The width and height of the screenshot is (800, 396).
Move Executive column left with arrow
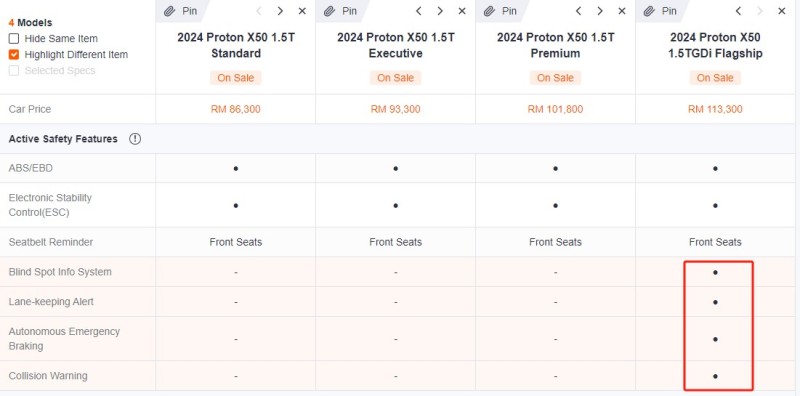click(x=418, y=11)
